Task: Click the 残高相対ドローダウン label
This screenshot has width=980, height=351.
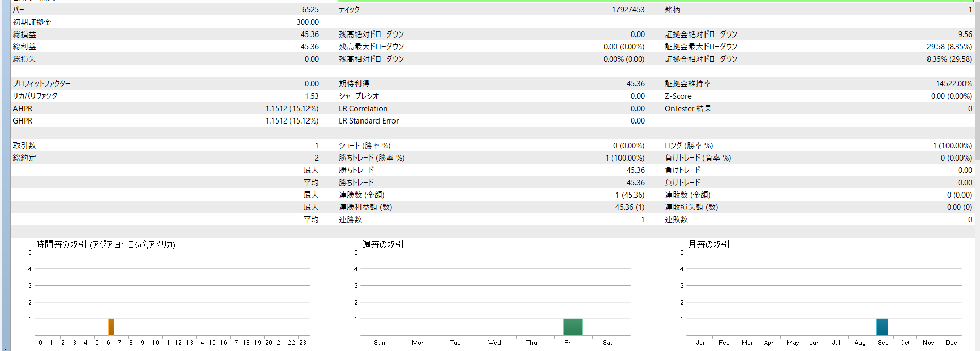Action: (371, 59)
